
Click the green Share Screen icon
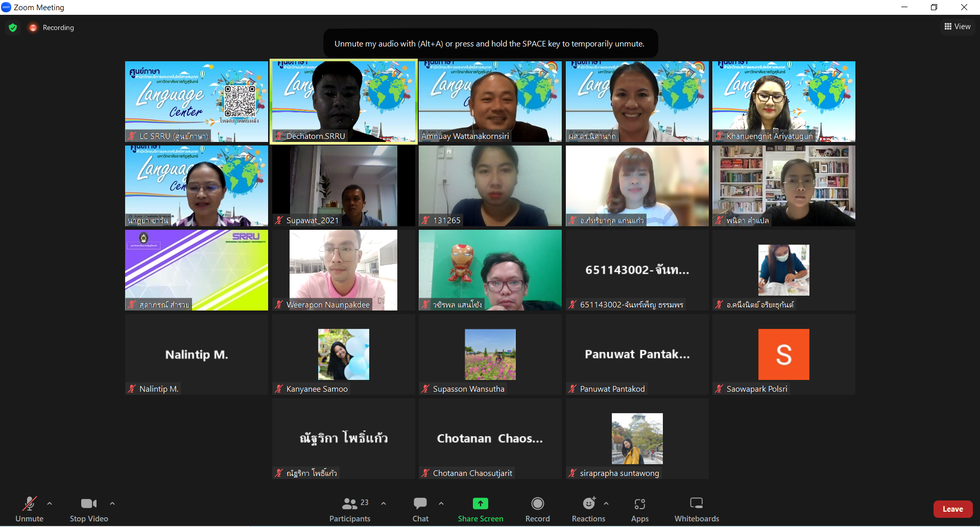tap(480, 504)
